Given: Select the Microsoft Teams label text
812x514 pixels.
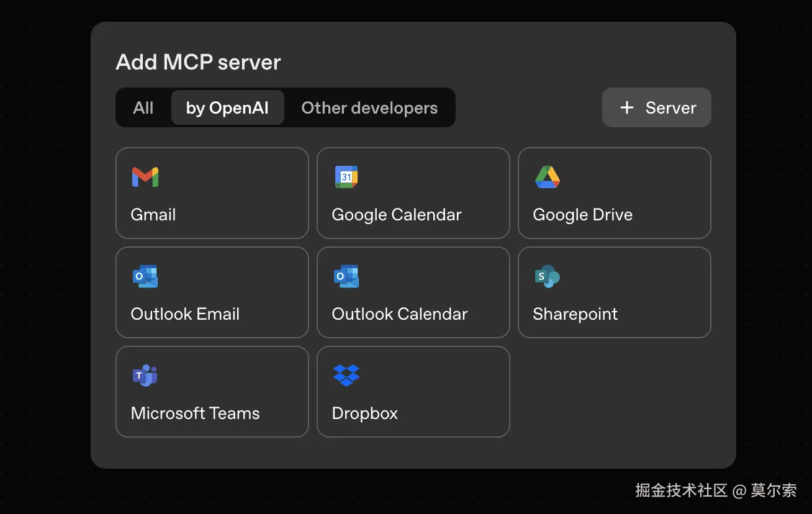Looking at the screenshot, I should [196, 413].
